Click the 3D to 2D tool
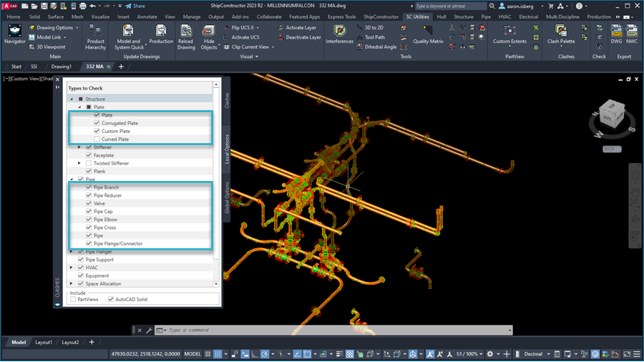 click(370, 27)
